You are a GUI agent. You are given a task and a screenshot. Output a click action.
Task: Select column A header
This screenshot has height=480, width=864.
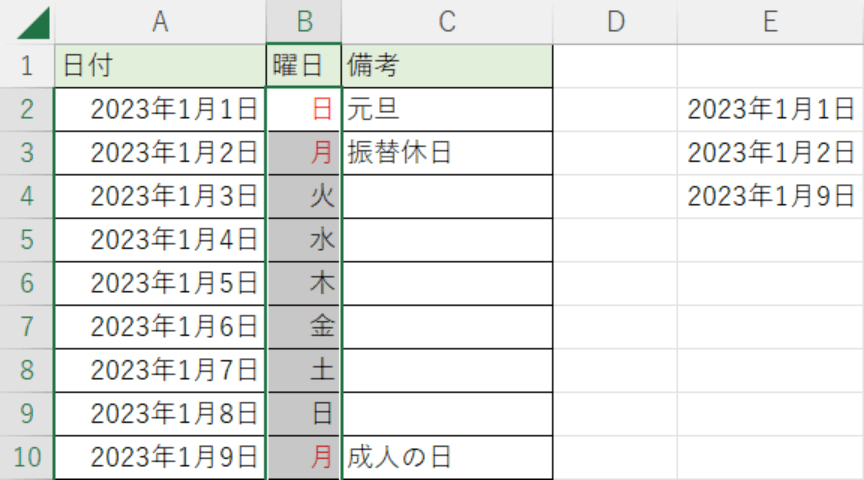(x=159, y=22)
